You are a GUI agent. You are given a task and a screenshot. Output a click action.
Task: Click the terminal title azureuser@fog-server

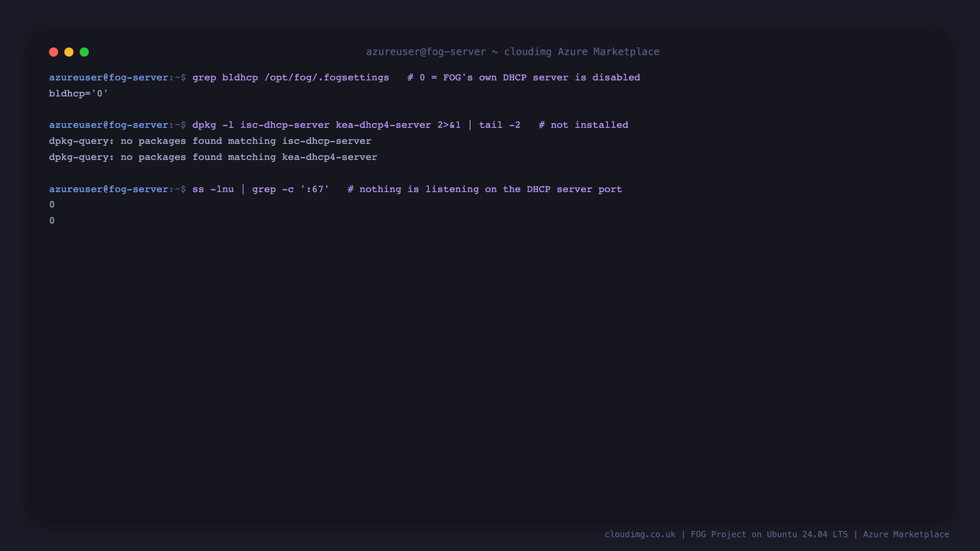(x=512, y=52)
